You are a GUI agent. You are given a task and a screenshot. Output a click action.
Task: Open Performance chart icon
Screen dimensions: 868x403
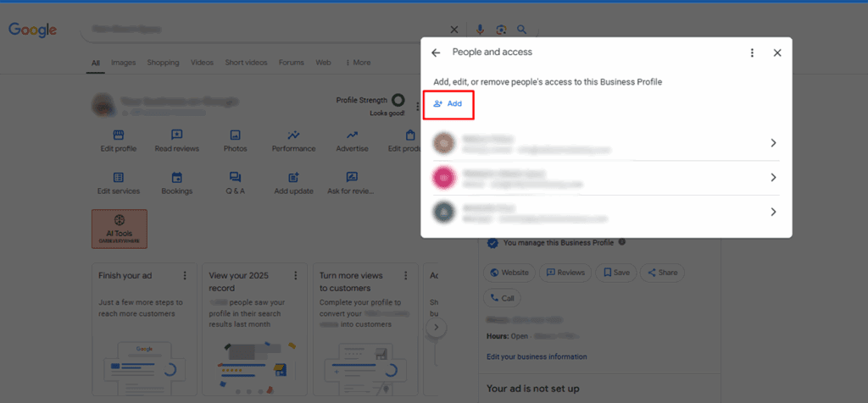tap(293, 135)
